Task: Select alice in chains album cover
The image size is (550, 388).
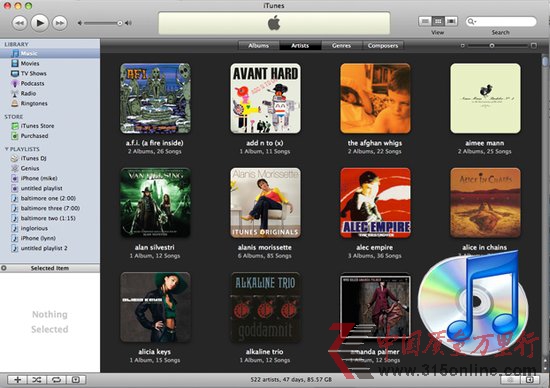Action: click(485, 203)
